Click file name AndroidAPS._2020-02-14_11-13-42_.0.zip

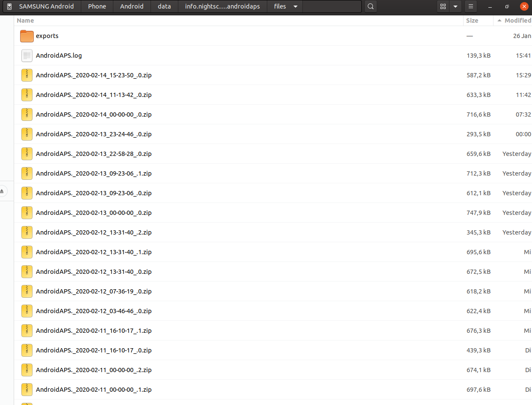(94, 95)
